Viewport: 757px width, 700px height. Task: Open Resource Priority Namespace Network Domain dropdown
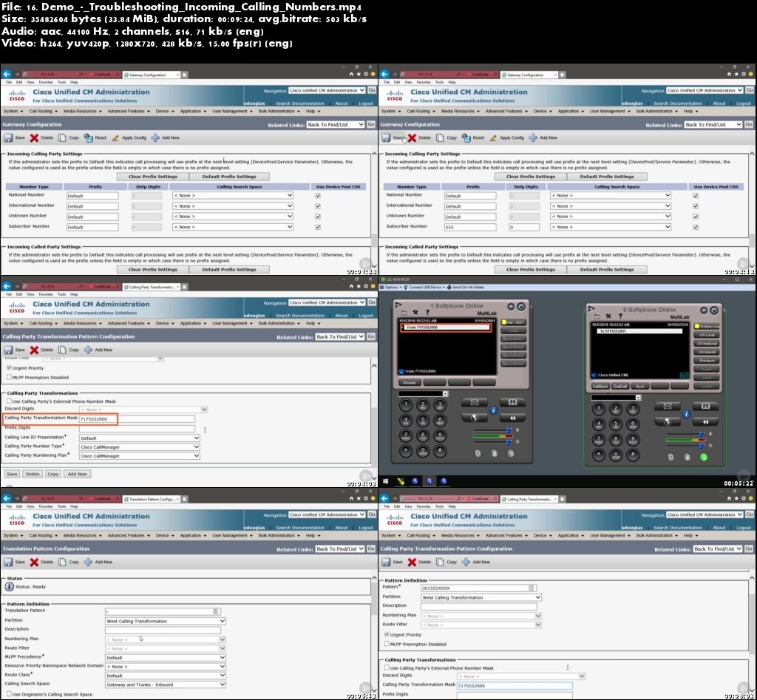click(165, 667)
